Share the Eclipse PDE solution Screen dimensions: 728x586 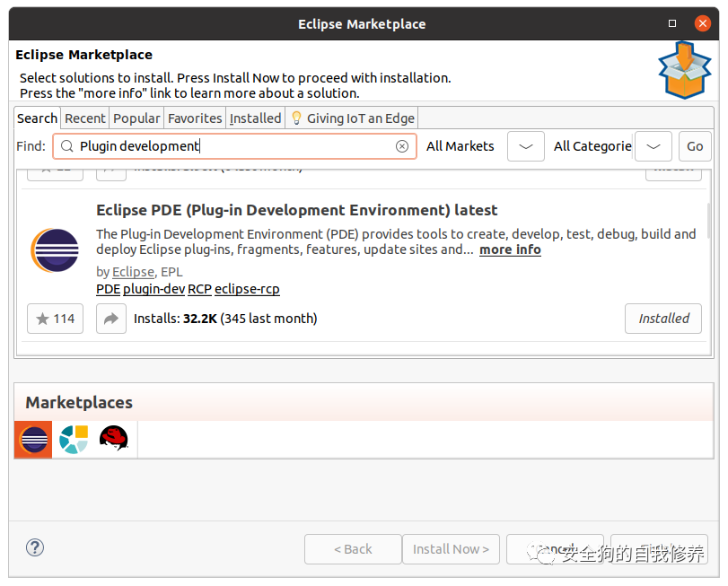[111, 319]
